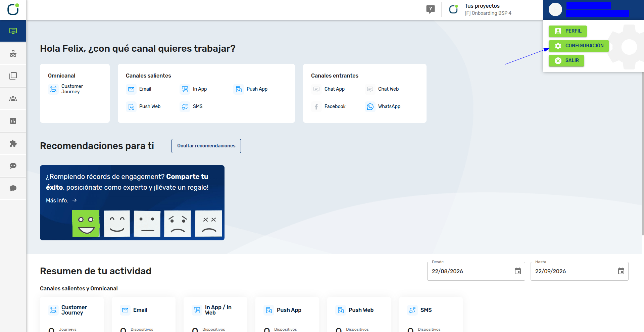
Task: Open the Hasta date calendar icon
Action: pos(621,271)
